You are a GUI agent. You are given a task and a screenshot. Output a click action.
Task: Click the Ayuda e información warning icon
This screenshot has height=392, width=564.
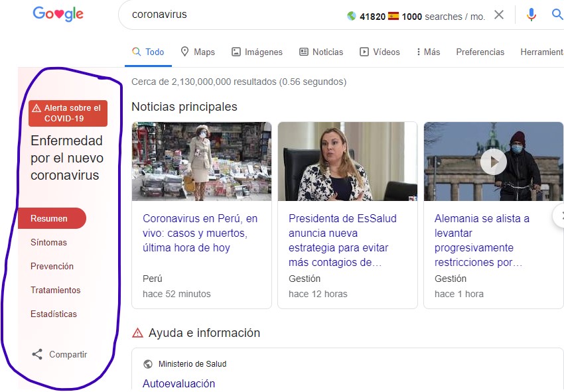[137, 333]
